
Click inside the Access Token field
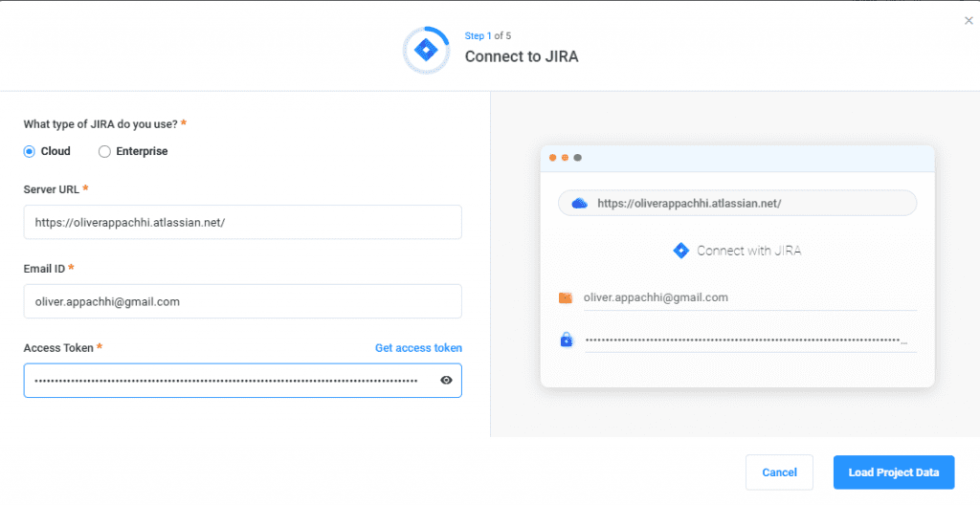[x=225, y=380]
